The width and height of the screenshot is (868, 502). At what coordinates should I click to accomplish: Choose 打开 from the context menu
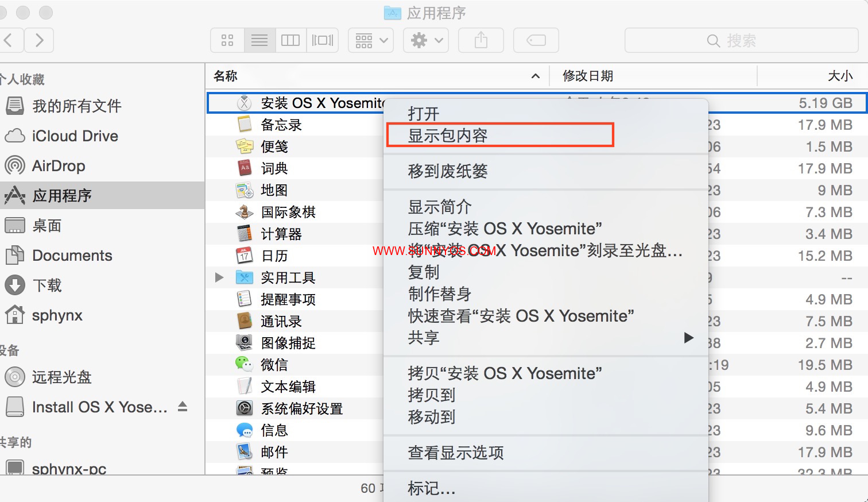pyautogui.click(x=546, y=114)
